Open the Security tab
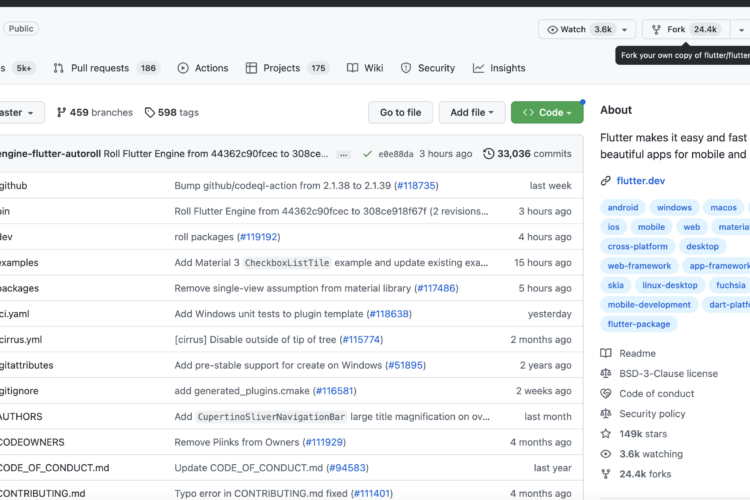 (428, 68)
